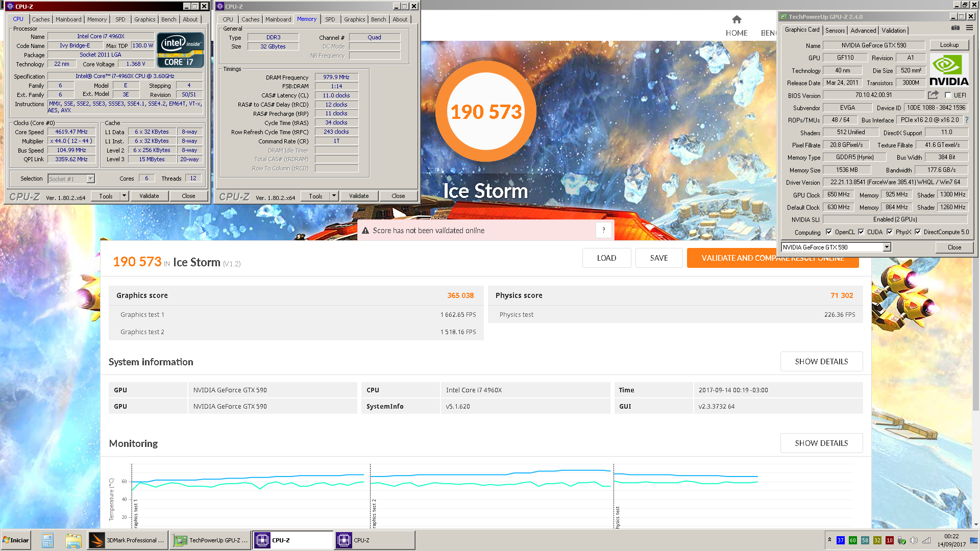Click the green 60 temperature tray icon

coord(853,540)
